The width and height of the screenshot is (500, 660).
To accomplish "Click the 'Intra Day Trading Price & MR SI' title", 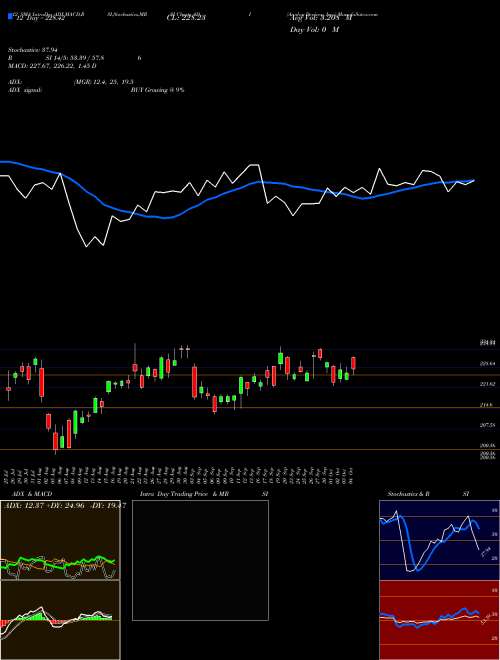I will [204, 493].
